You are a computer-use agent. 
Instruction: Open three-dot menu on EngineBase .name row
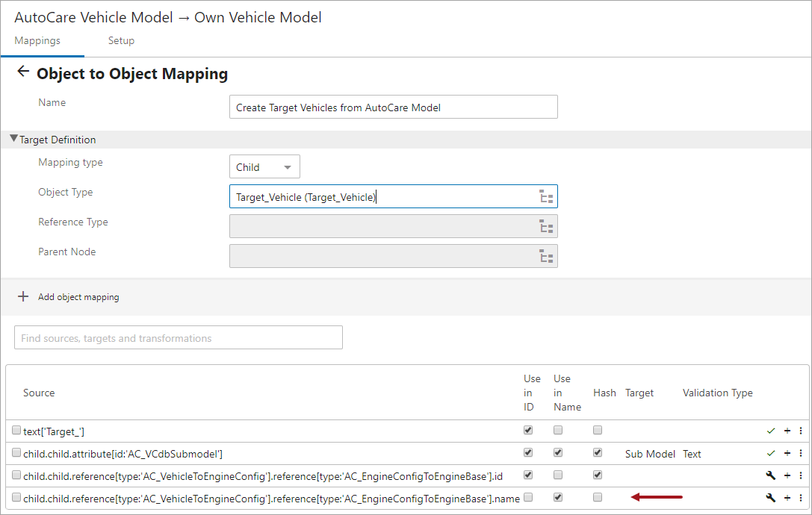[801, 498]
